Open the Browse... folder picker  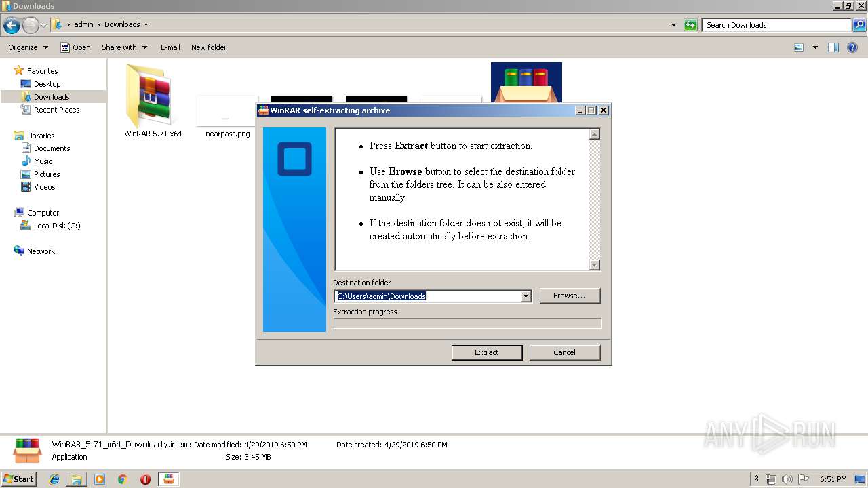569,296
